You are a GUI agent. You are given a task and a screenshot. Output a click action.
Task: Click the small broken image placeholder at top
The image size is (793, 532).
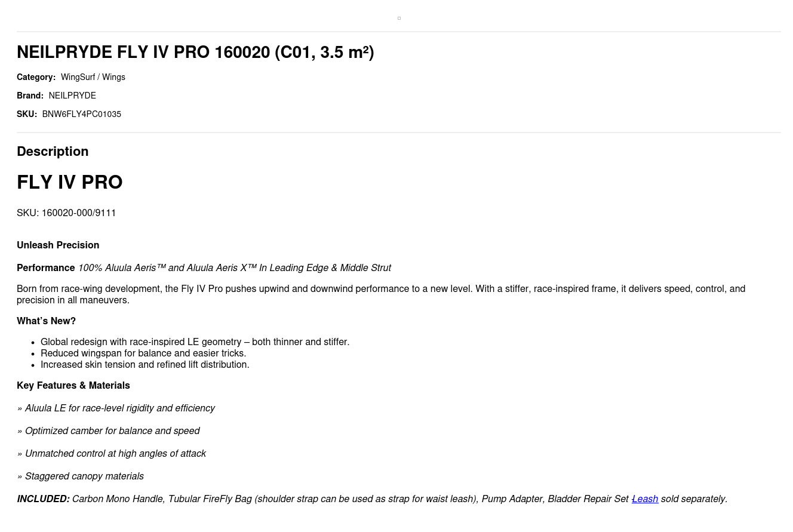tap(399, 19)
